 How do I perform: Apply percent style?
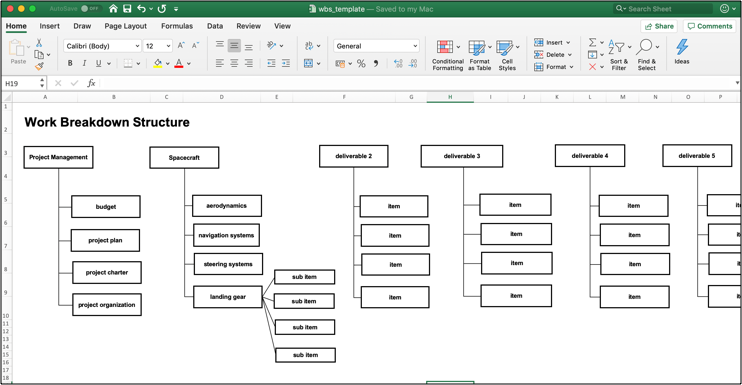(361, 63)
